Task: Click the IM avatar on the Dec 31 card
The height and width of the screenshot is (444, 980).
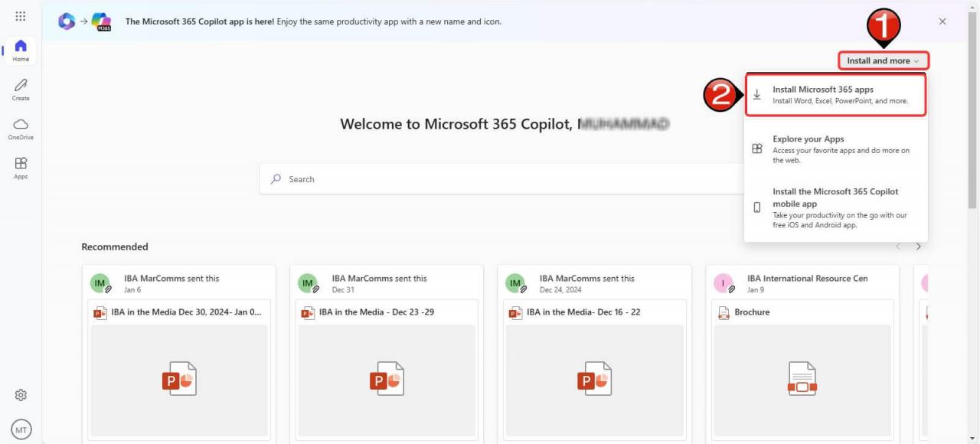Action: [308, 283]
